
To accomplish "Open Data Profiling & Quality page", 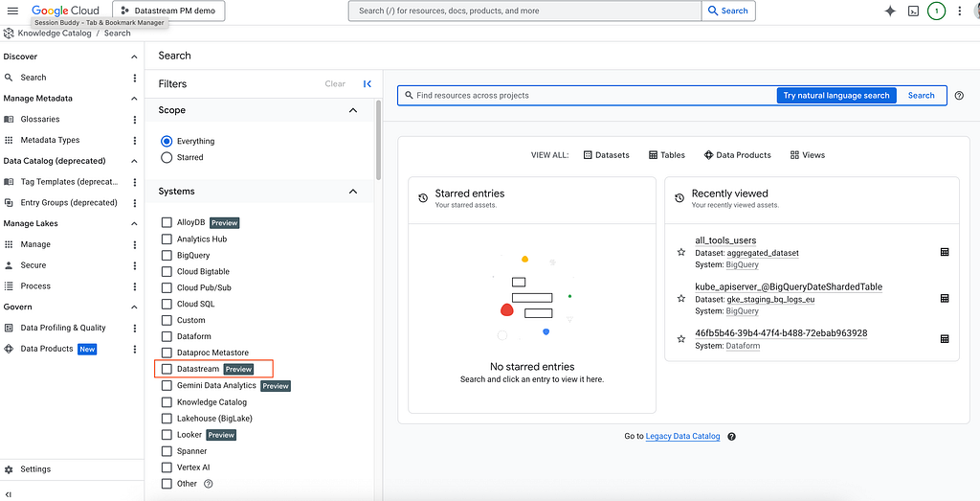I will click(x=62, y=328).
